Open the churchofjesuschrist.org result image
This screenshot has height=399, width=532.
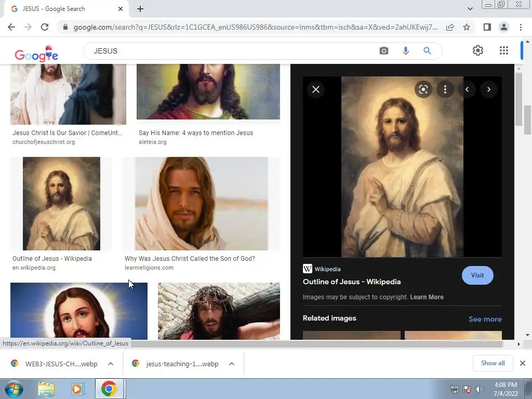[68, 94]
